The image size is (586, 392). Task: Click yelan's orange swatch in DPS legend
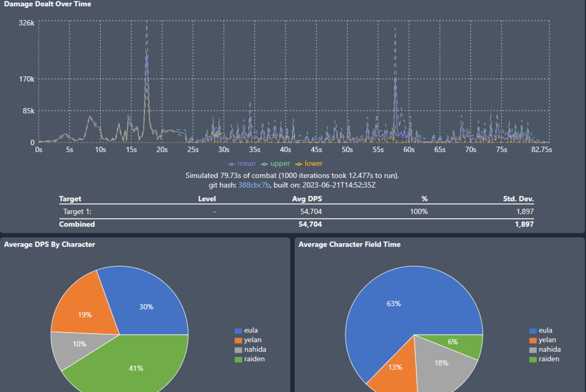pyautogui.click(x=239, y=340)
